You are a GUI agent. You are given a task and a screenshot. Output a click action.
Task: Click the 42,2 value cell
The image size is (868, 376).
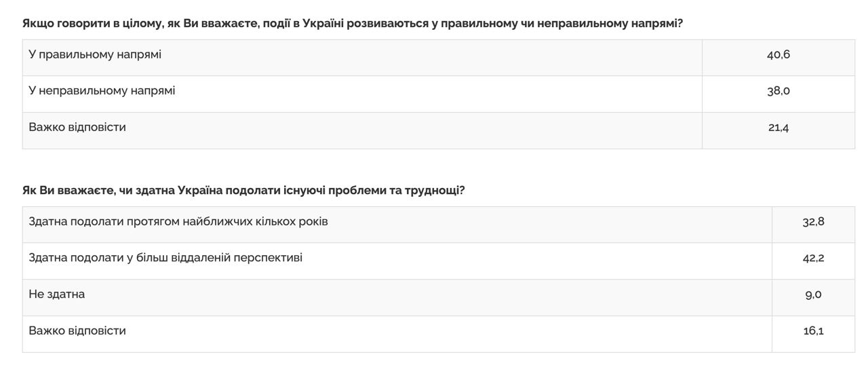click(813, 259)
